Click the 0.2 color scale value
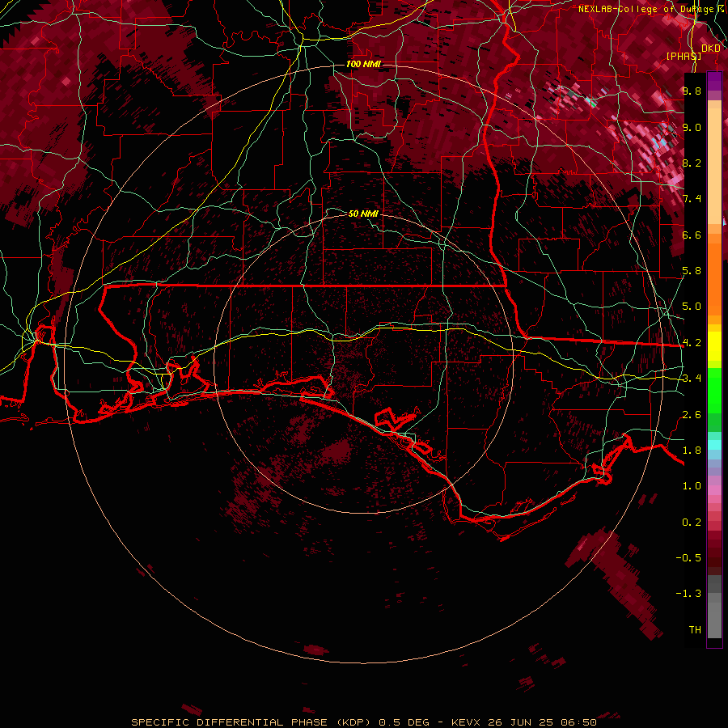The height and width of the screenshot is (728, 728). 692,523
